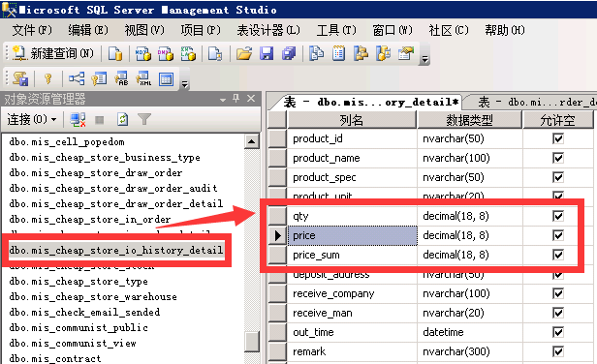Select dbo.mis_contract in Object Explorer list
This screenshot has width=597, height=364.
[x=55, y=358]
